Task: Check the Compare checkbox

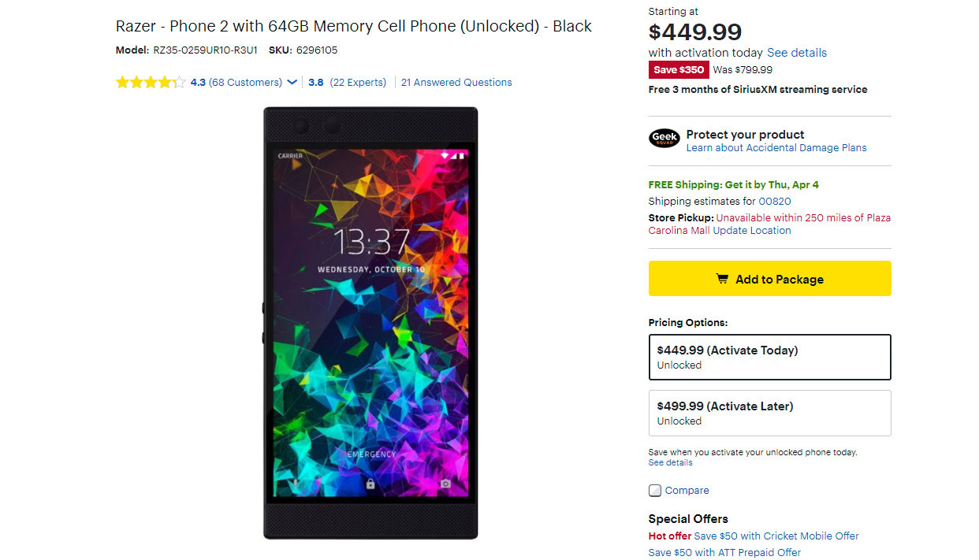Action: pyautogui.click(x=655, y=491)
